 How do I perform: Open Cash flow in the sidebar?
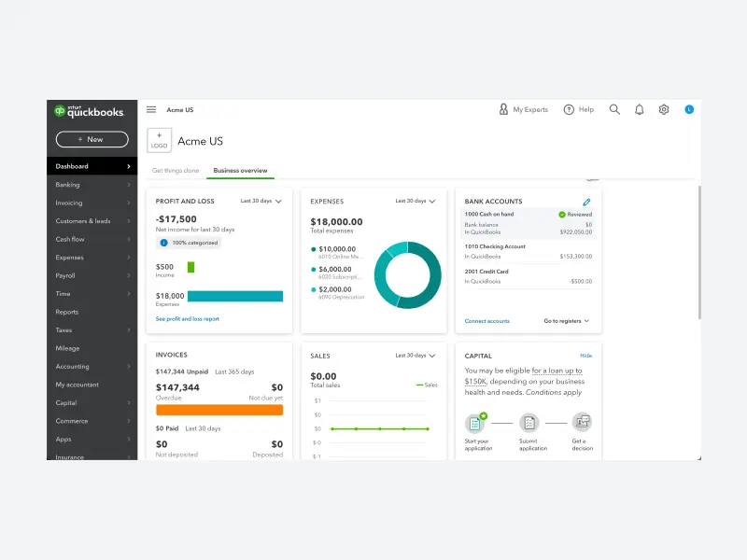[92, 239]
